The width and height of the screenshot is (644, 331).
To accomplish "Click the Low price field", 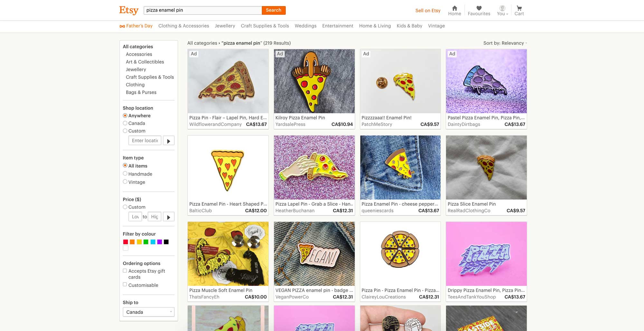I will click(135, 217).
